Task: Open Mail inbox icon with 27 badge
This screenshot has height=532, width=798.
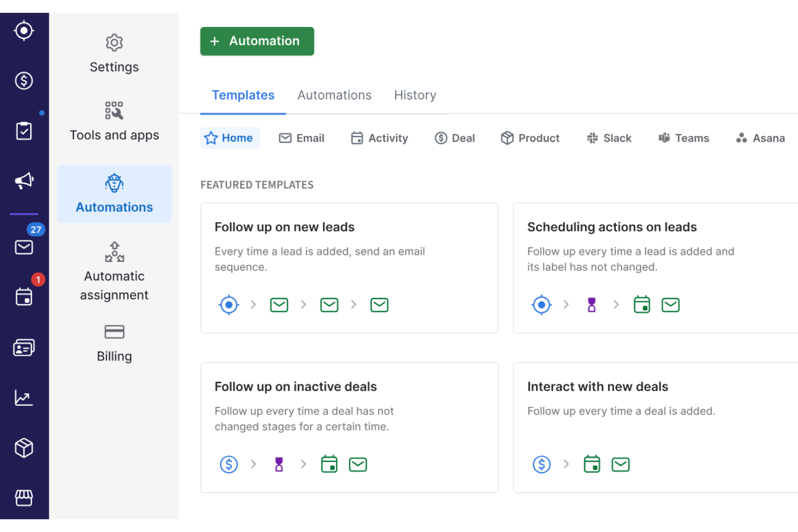Action: point(24,247)
